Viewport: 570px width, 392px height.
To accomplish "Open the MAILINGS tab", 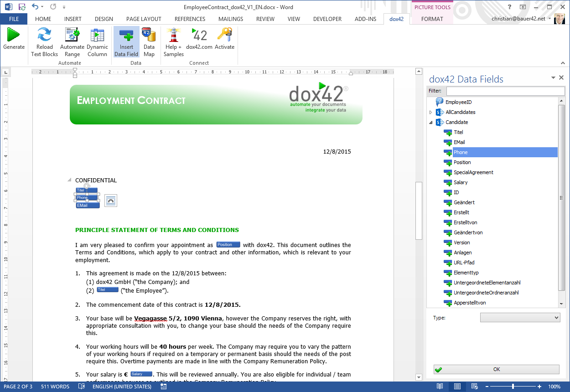I will click(x=231, y=19).
